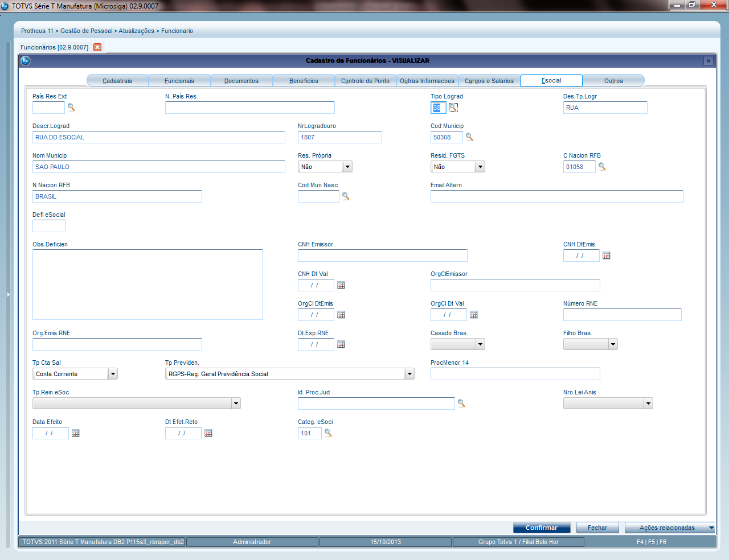
Task: Expand the collapsed left side panel arrow
Action: (8, 294)
